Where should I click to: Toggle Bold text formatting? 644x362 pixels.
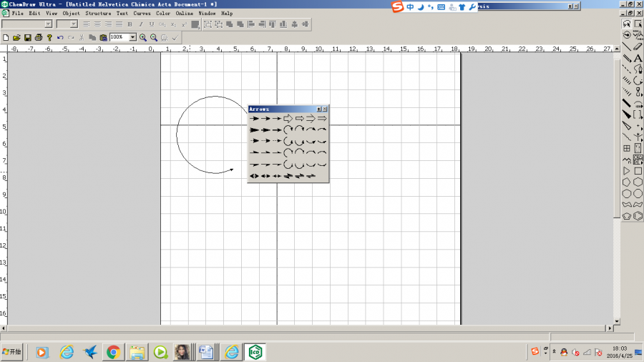[130, 24]
